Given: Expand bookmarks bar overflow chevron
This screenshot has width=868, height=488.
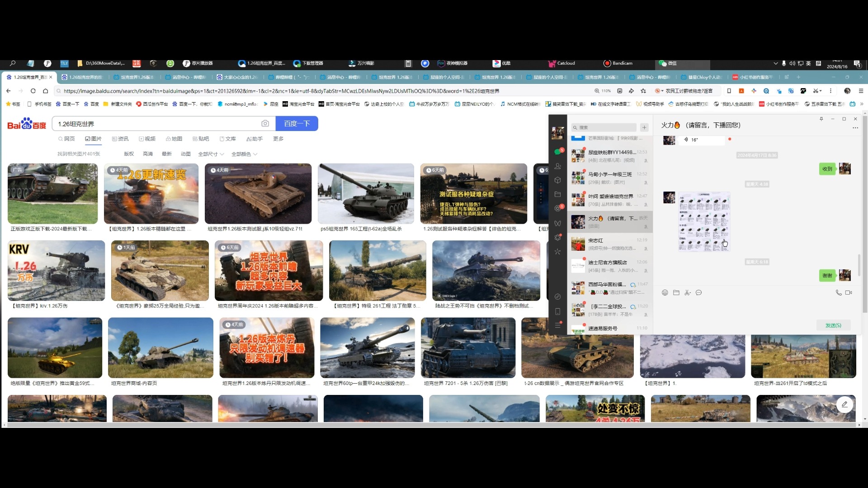Looking at the screenshot, I should pos(862,104).
